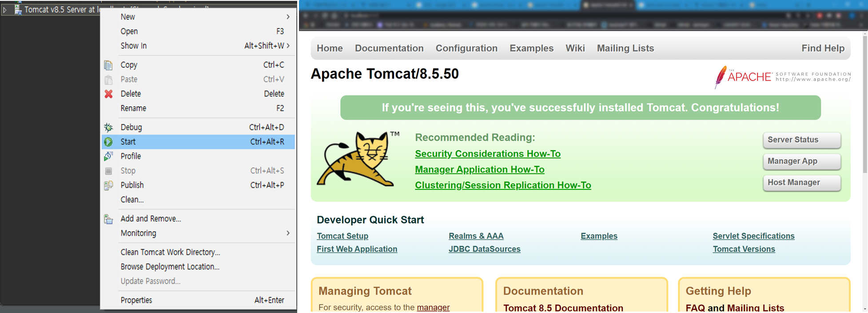
Task: Click the Apache Tomcat/8.5.50 heading
Action: [x=385, y=74]
